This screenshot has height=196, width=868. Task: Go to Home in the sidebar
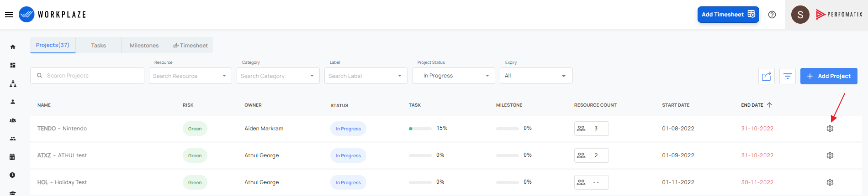13,47
